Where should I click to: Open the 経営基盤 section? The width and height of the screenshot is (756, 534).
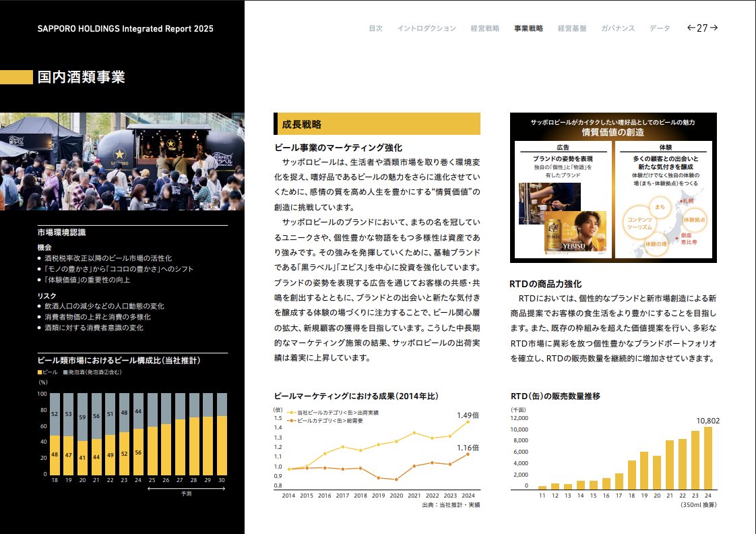[571, 29]
